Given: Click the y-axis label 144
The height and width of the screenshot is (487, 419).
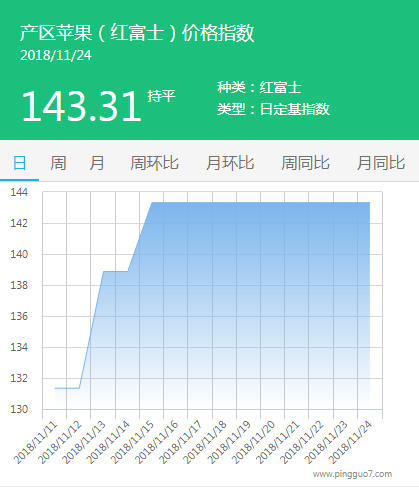Looking at the screenshot, I should pyautogui.click(x=19, y=192).
